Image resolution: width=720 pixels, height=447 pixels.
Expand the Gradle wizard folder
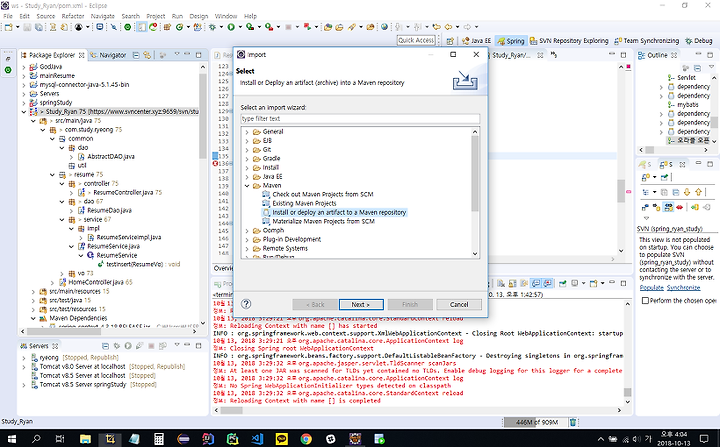(x=247, y=158)
